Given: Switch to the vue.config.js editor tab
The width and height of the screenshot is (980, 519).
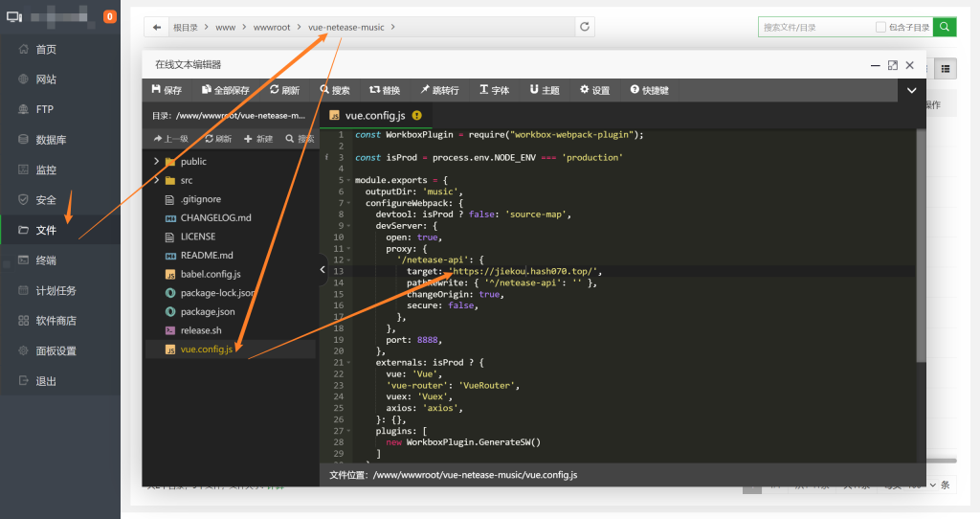Looking at the screenshot, I should pos(375,116).
